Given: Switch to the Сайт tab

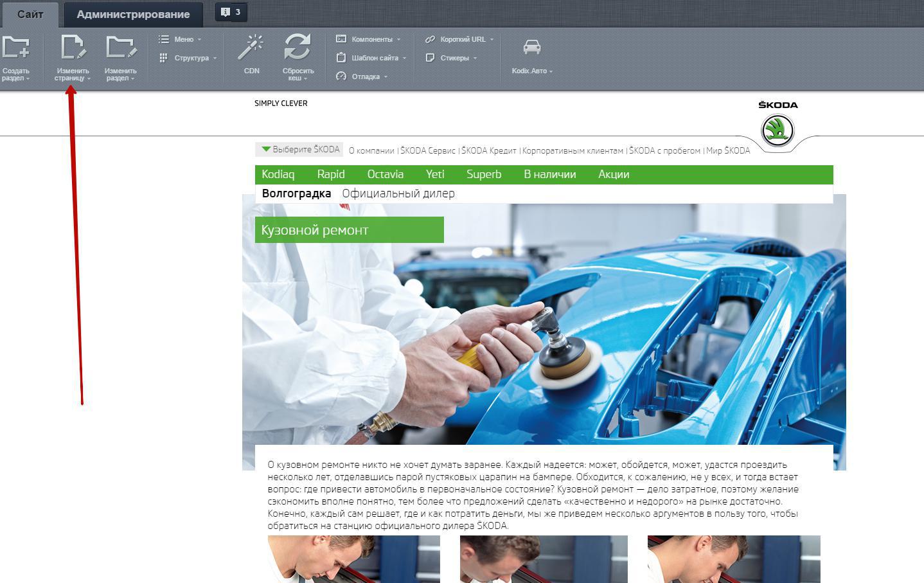Looking at the screenshot, I should click(30, 14).
